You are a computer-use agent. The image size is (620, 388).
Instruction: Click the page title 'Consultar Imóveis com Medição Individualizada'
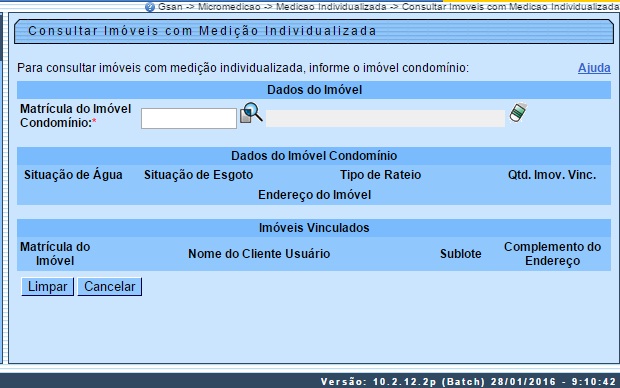(x=202, y=31)
